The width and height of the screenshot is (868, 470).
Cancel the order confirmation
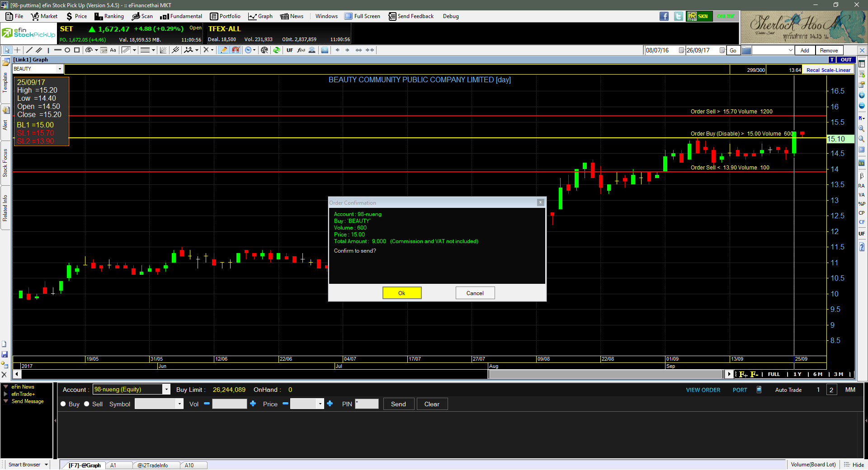475,293
